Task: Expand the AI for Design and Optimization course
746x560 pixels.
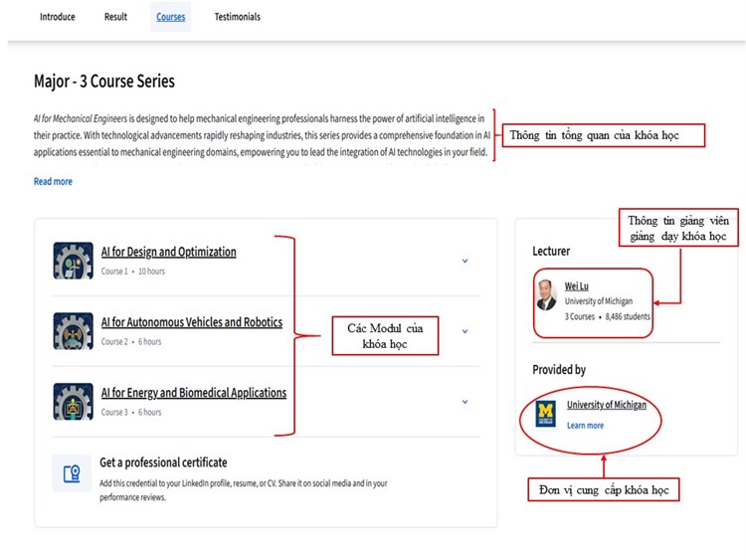Action: [x=465, y=262]
